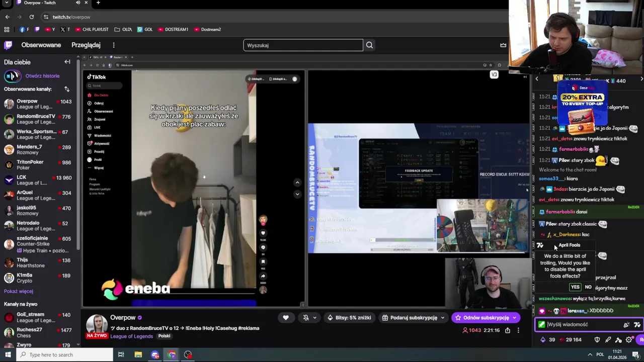
Task: Click the sword mod view icon below chat
Action: point(608,340)
